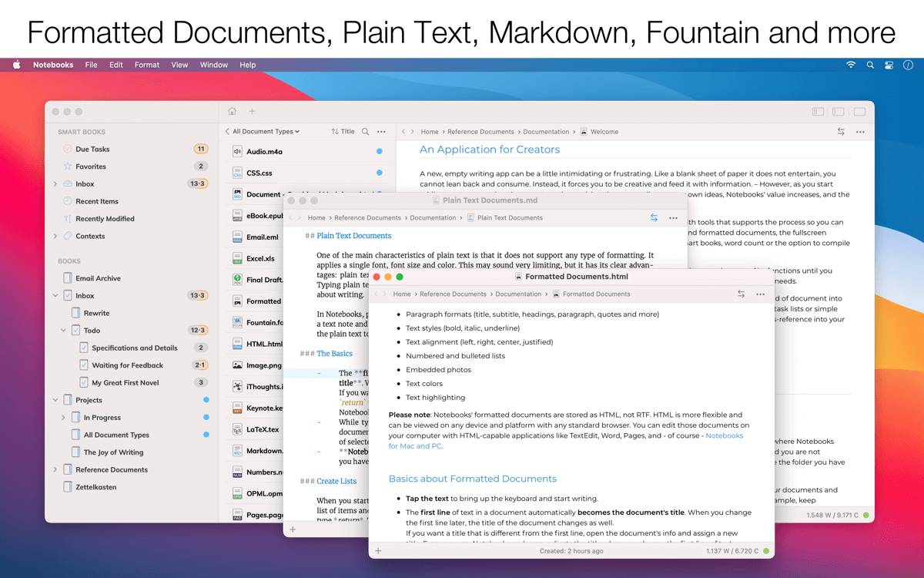Expand the Inbox smart book

click(x=55, y=184)
